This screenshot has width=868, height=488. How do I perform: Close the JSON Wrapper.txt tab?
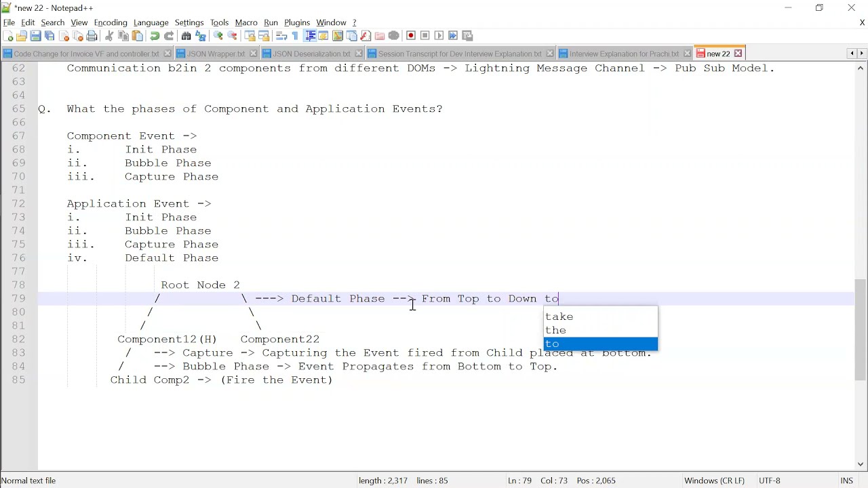(x=253, y=54)
